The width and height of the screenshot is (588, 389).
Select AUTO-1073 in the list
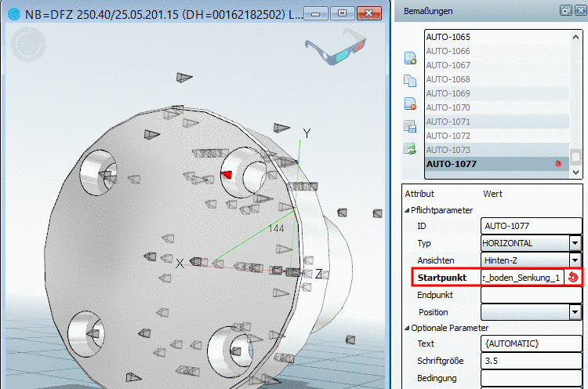497,150
